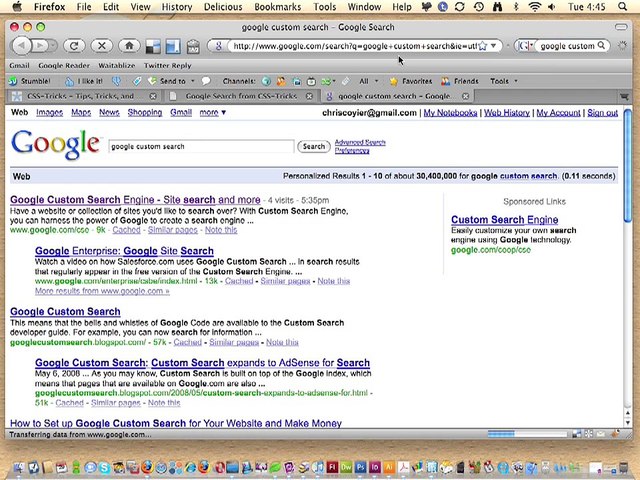This screenshot has width=640, height=480.
Task: Open Google Enterprise: Google Site Search result
Action: [124, 251]
